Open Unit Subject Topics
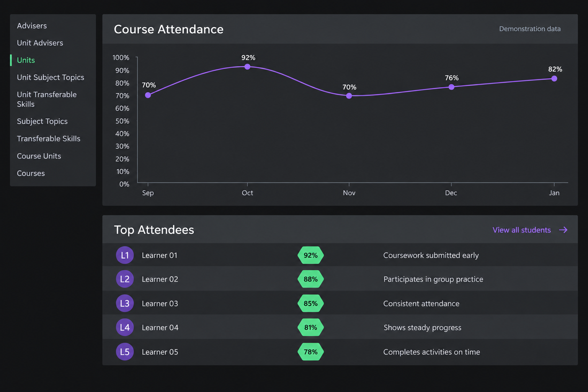This screenshot has height=392, width=588. [51, 77]
